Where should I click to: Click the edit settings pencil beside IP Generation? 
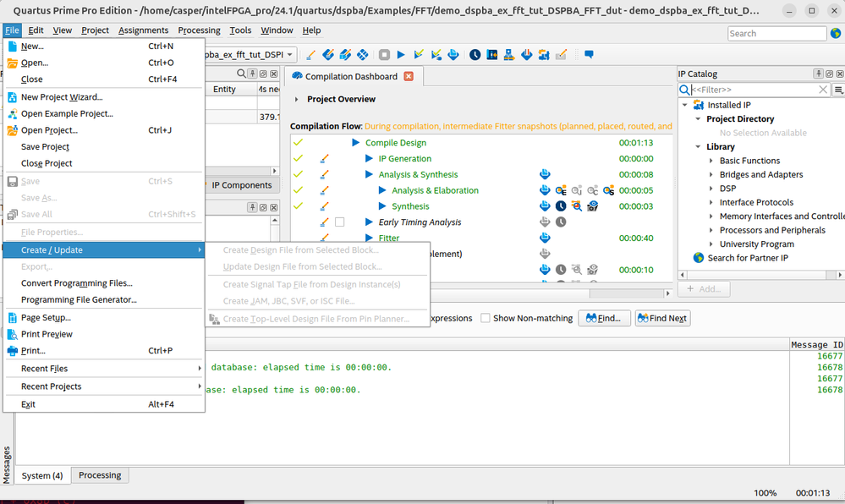325,159
